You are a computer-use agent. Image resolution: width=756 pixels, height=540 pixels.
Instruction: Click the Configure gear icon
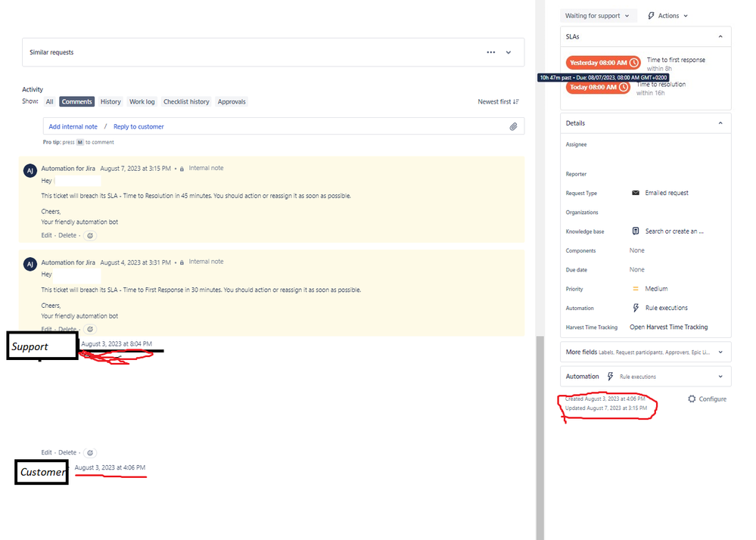[x=692, y=399]
